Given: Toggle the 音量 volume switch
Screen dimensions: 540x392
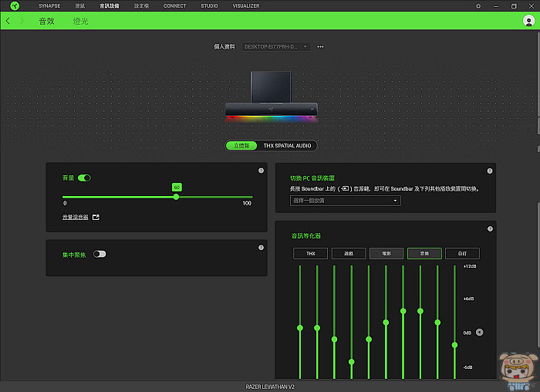Looking at the screenshot, I should [x=84, y=177].
